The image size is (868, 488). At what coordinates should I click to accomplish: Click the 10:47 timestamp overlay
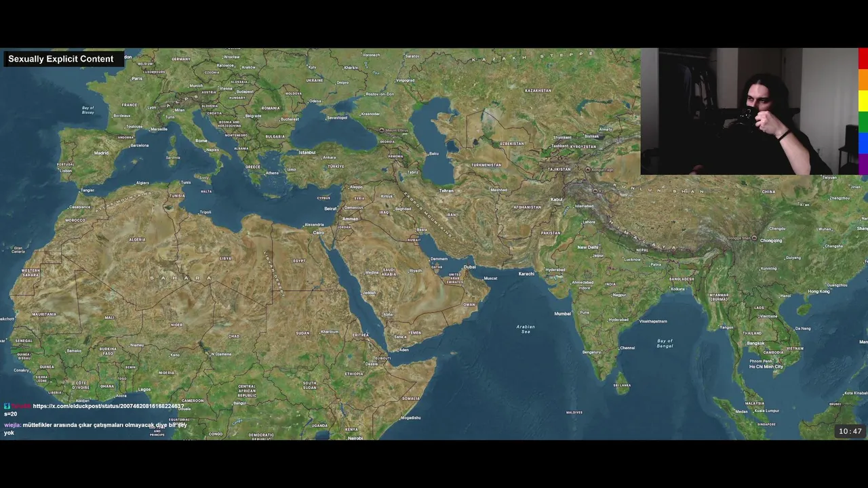850,431
